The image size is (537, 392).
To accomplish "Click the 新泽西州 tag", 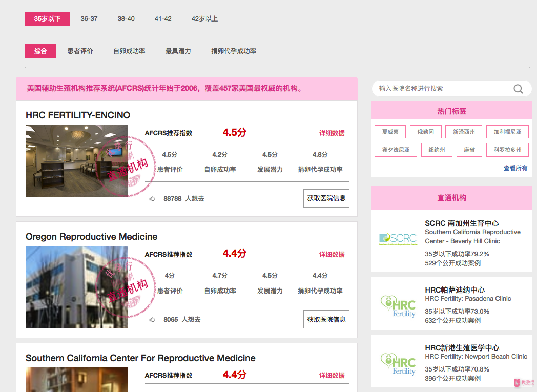I will pos(464,132).
